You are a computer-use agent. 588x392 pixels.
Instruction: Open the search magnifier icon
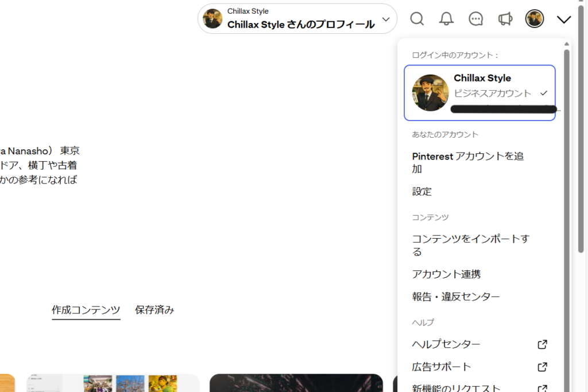pyautogui.click(x=417, y=18)
